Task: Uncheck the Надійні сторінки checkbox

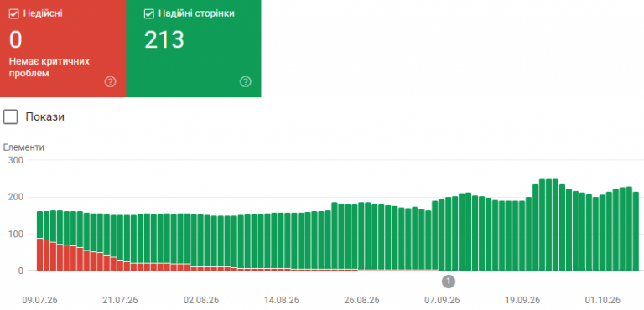Action: [x=148, y=13]
